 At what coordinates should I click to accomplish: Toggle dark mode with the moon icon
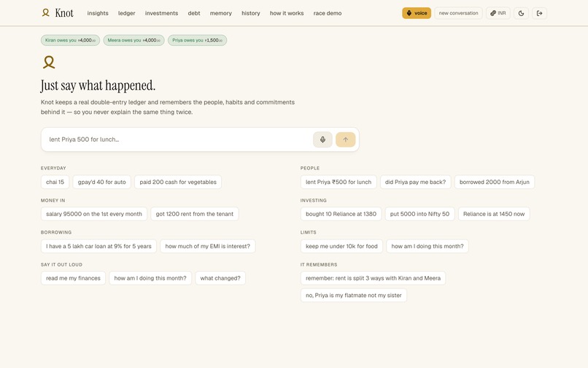[x=521, y=13]
